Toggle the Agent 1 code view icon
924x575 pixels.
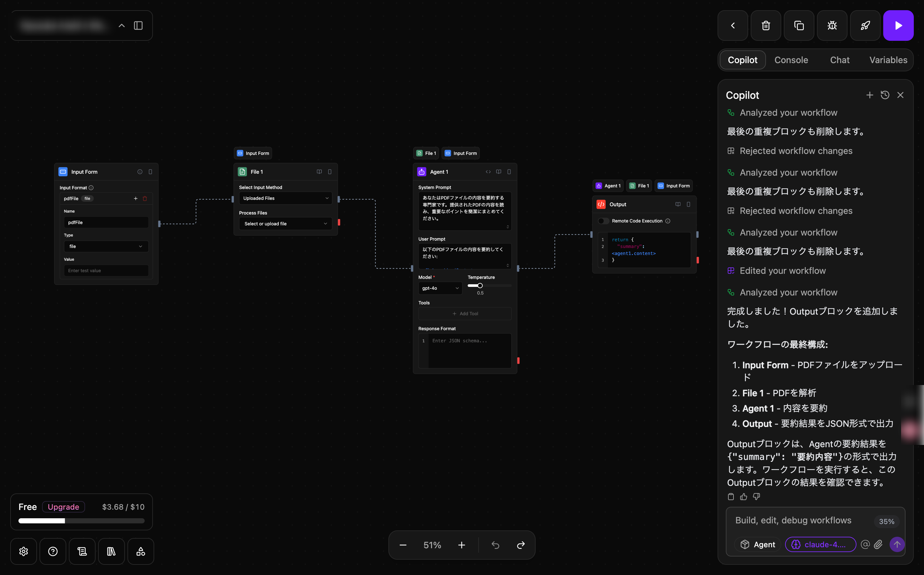click(x=488, y=172)
